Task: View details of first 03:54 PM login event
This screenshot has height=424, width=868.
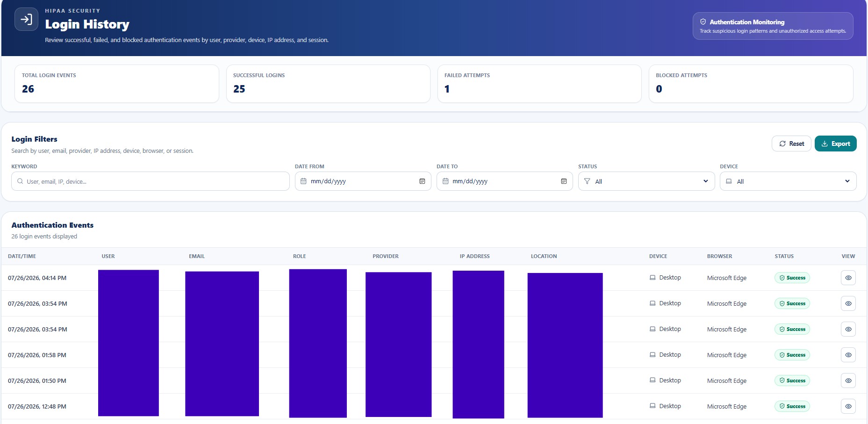Action: point(848,303)
